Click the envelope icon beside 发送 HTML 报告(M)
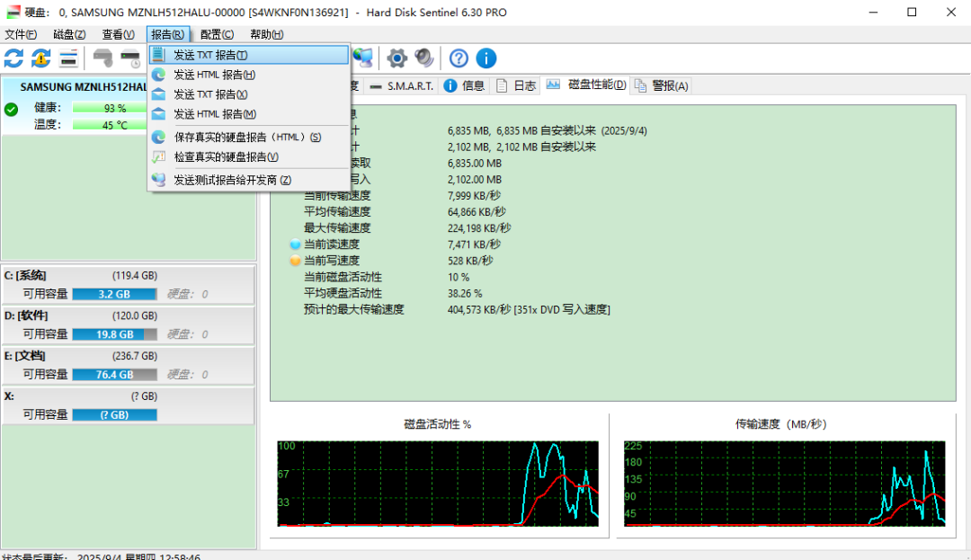The width and height of the screenshot is (971, 560). coord(158,114)
